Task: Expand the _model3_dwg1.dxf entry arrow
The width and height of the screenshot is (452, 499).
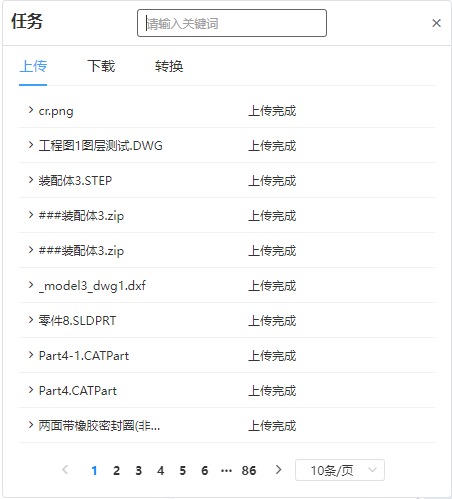Action: point(31,285)
